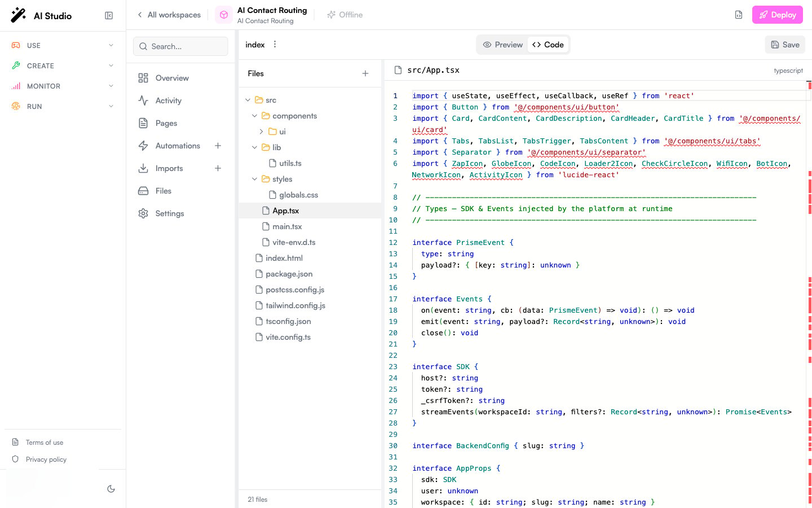Open Privacy policy link
Screen dimensions: 812x508
46,459
